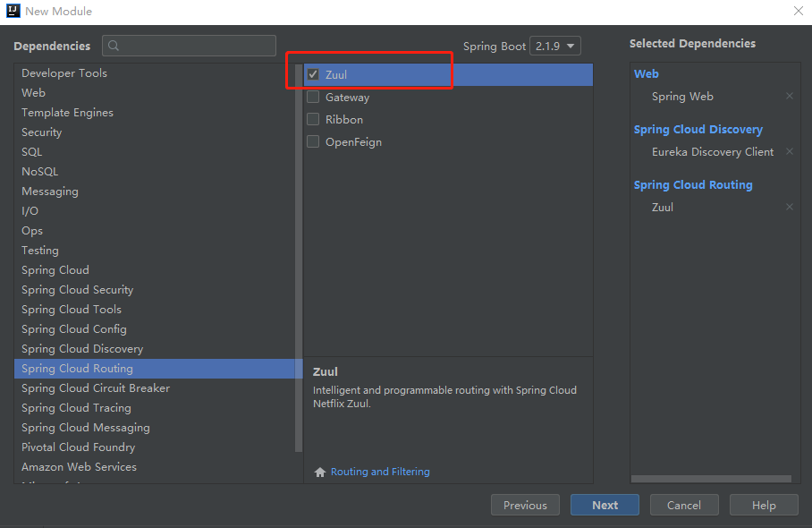
Task: Remove Eureka Discovery Client dependency
Action: [x=789, y=152]
